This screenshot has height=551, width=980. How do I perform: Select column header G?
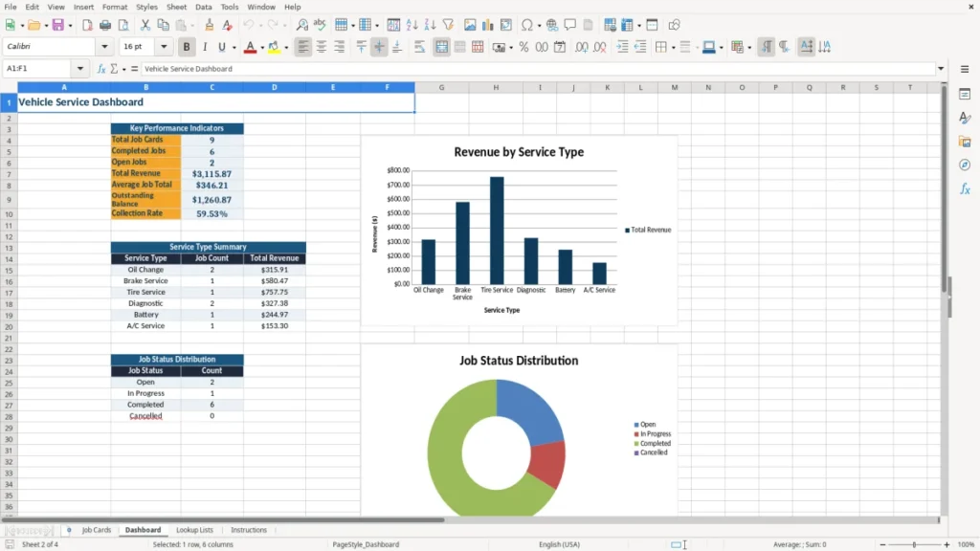point(441,87)
